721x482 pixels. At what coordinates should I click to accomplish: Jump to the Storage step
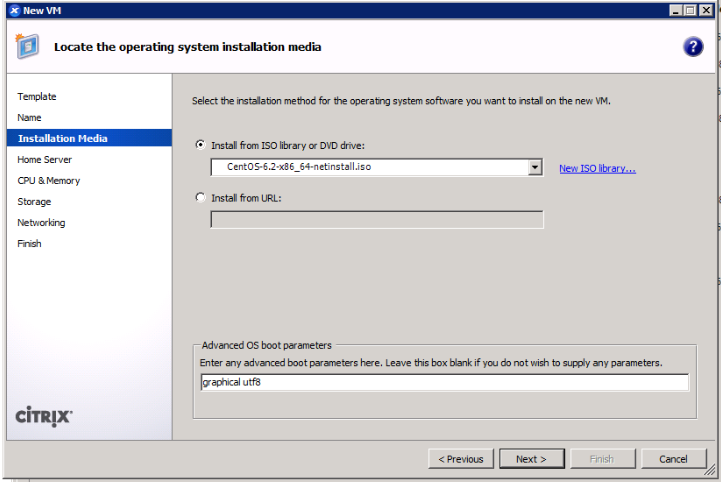(35, 202)
